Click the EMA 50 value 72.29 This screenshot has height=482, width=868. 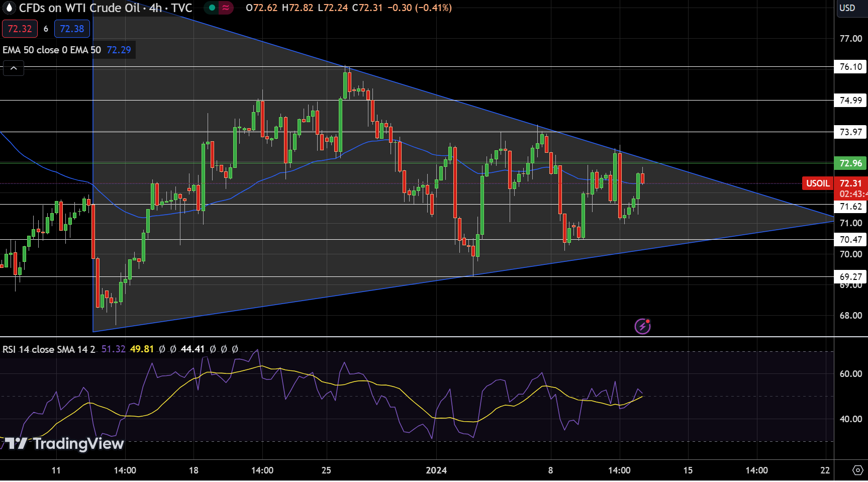click(119, 50)
